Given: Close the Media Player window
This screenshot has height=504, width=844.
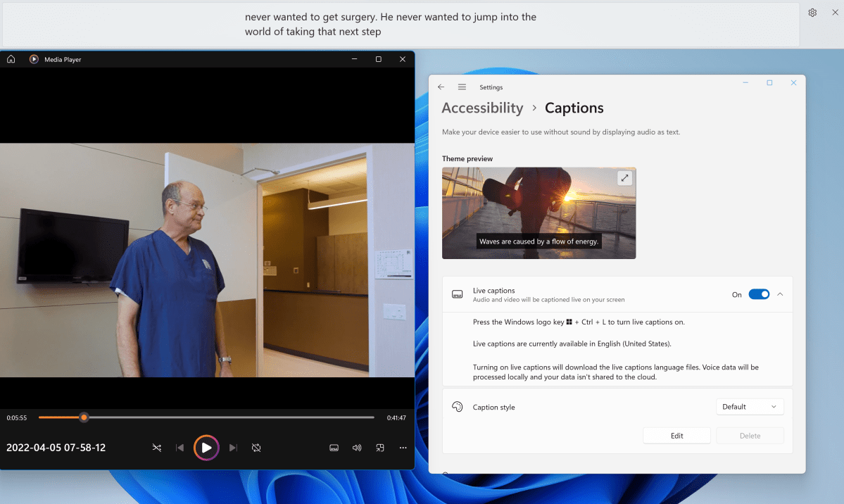Looking at the screenshot, I should point(403,59).
